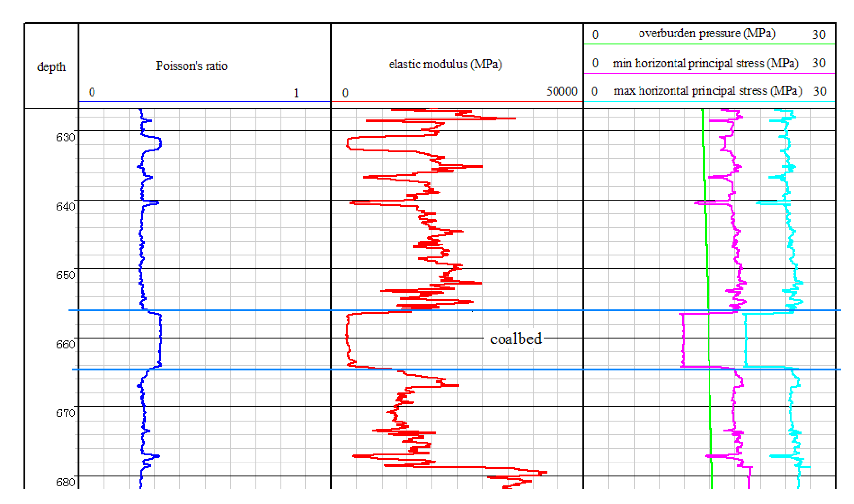Viewport: 854px width, 504px height.
Task: Click the 660 depth tick label
Action: [65, 345]
